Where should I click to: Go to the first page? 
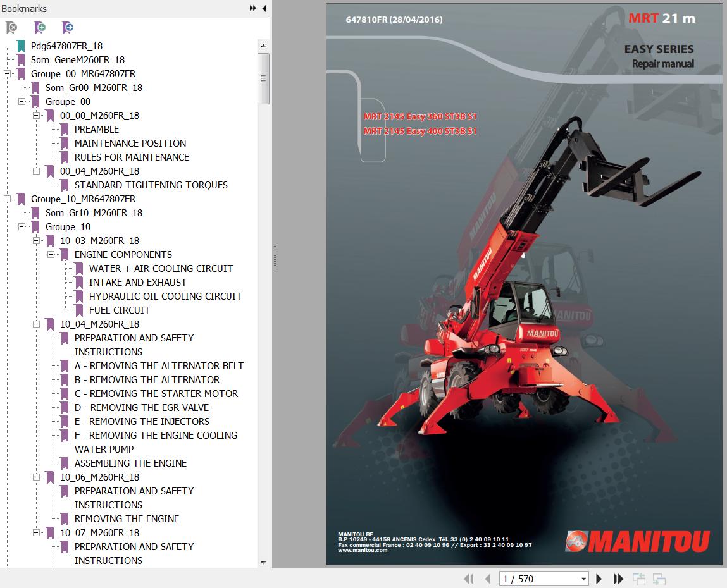pyautogui.click(x=469, y=579)
